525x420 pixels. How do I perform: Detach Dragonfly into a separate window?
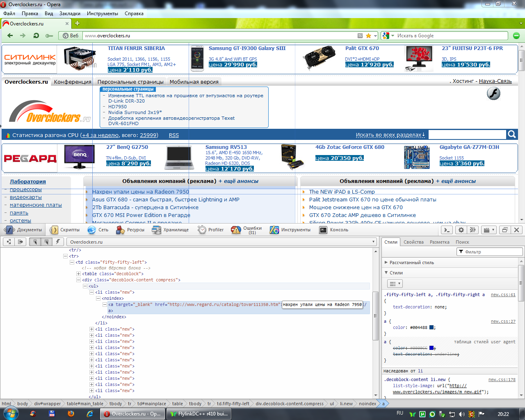click(x=505, y=230)
